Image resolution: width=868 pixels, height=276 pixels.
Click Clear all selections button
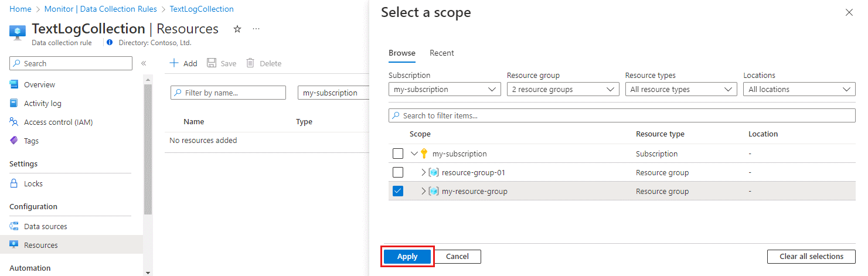[x=811, y=256]
